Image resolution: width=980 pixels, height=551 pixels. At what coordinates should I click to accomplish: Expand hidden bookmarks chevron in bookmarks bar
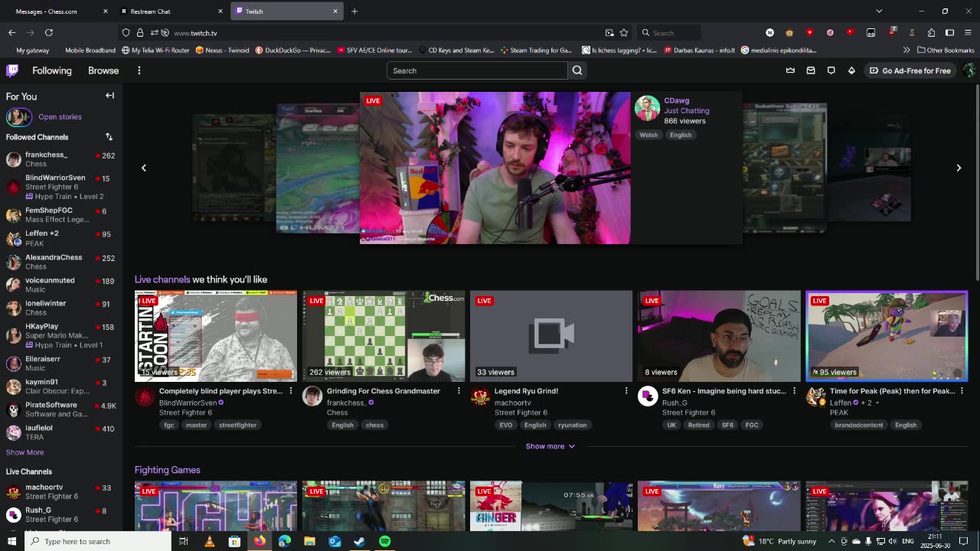coord(906,51)
